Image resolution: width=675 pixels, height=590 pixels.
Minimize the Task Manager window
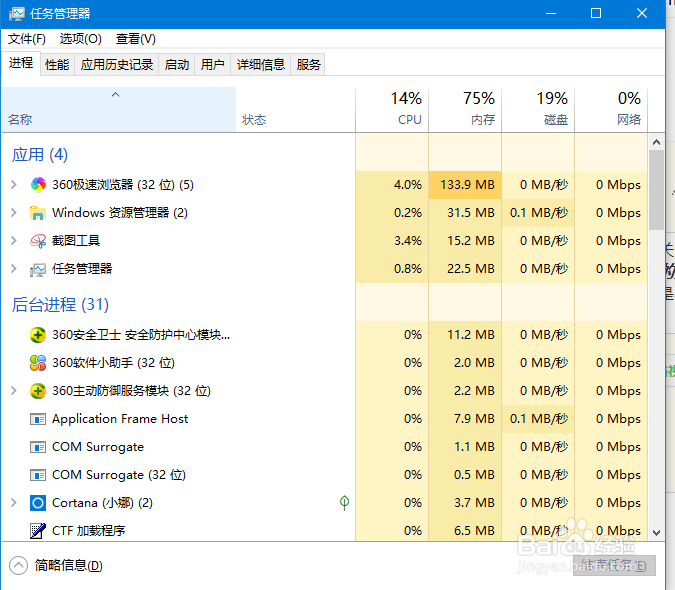coord(551,14)
